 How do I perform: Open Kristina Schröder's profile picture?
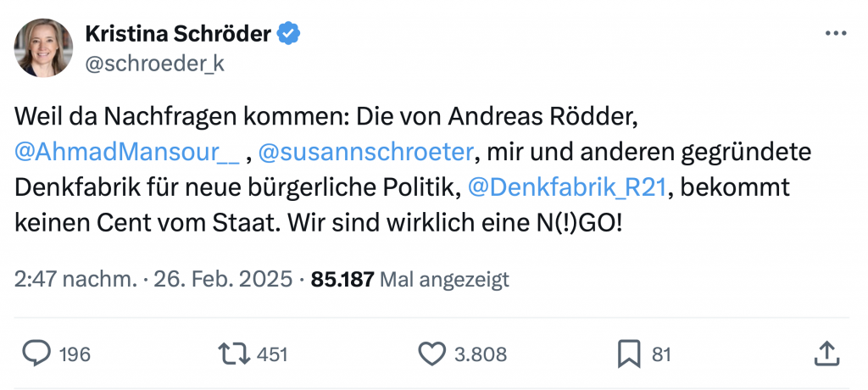click(43, 47)
